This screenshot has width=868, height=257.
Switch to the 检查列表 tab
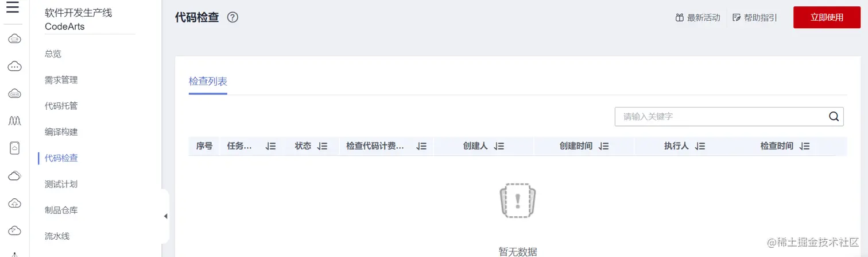tap(208, 82)
